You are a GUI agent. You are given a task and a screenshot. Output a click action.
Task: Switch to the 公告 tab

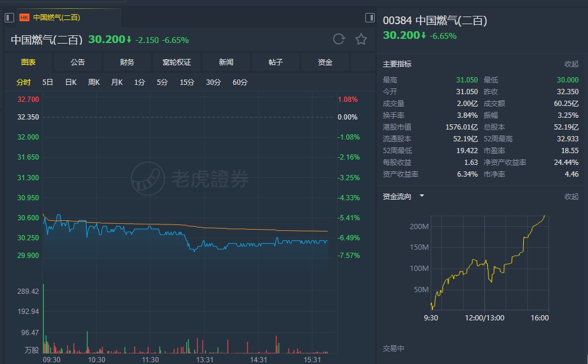tap(78, 62)
